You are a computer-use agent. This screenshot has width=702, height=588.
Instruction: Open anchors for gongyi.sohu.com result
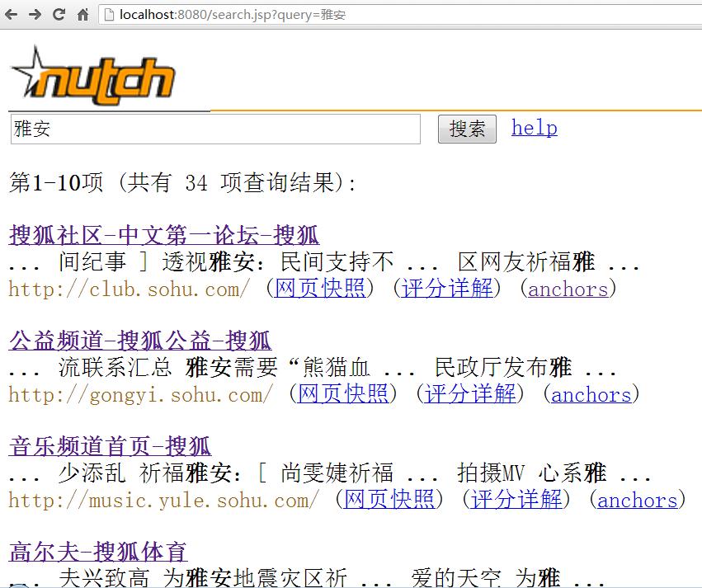(x=591, y=394)
